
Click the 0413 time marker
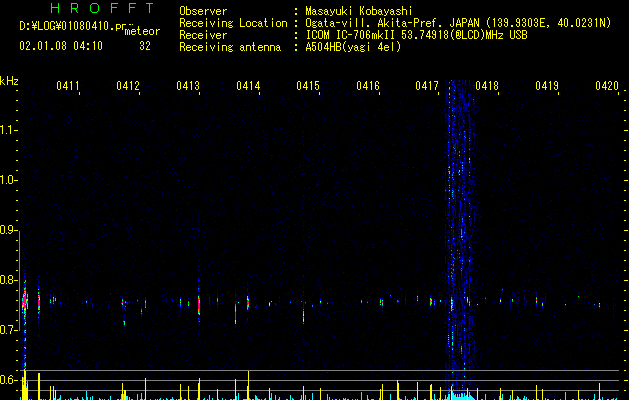[188, 85]
